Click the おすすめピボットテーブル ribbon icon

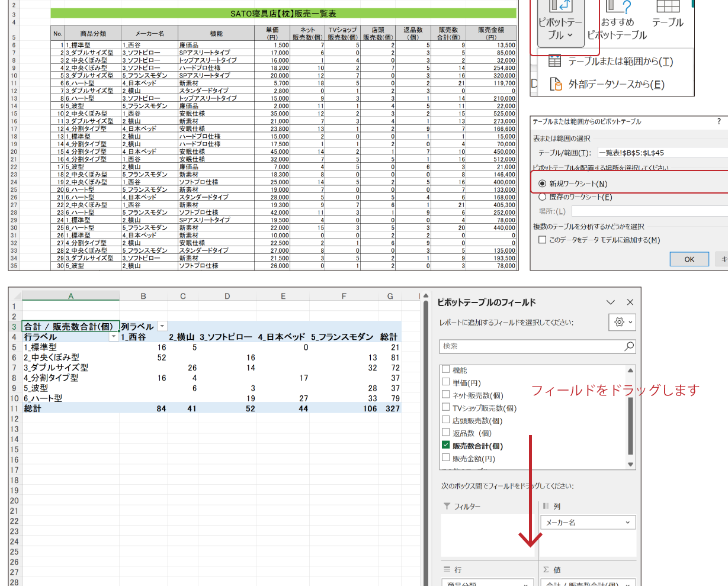[617, 21]
